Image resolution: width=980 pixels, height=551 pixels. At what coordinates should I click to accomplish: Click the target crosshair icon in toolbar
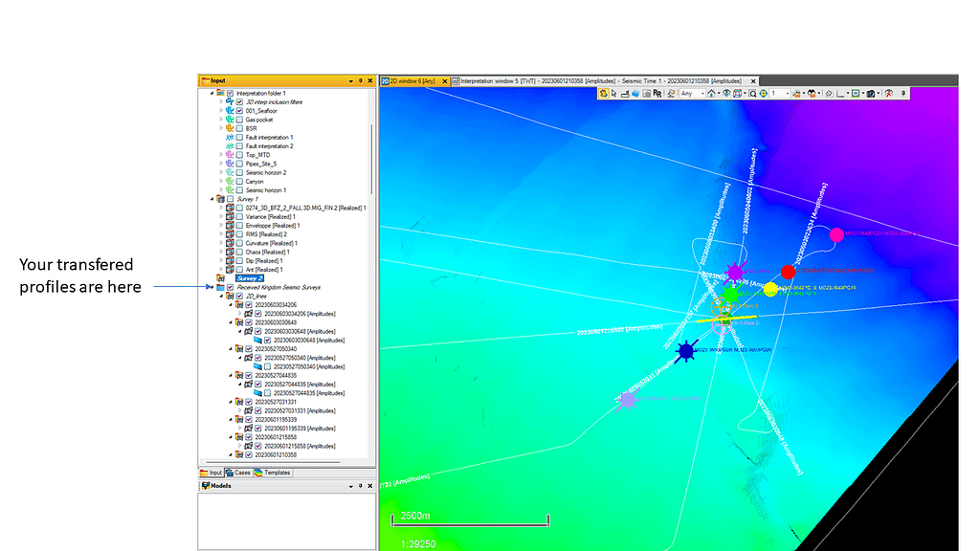pyautogui.click(x=764, y=94)
